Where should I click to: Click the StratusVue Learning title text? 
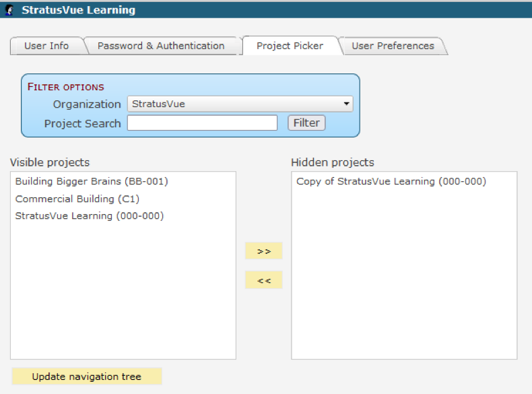pyautogui.click(x=78, y=10)
